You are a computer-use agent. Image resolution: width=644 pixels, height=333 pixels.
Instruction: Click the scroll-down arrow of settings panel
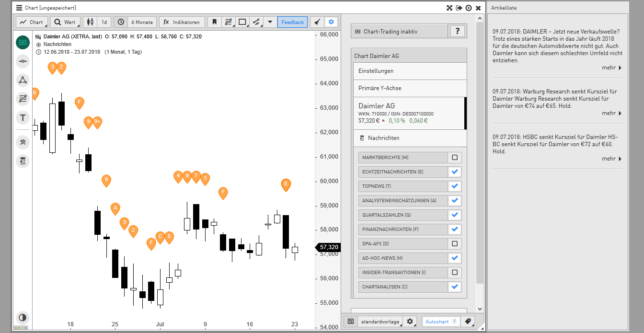(x=480, y=309)
